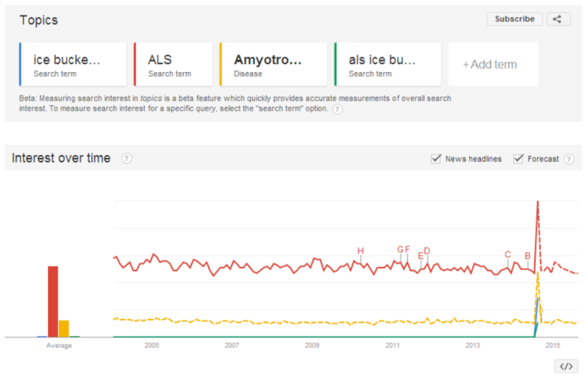Click news headline marker C on chart

tap(508, 254)
